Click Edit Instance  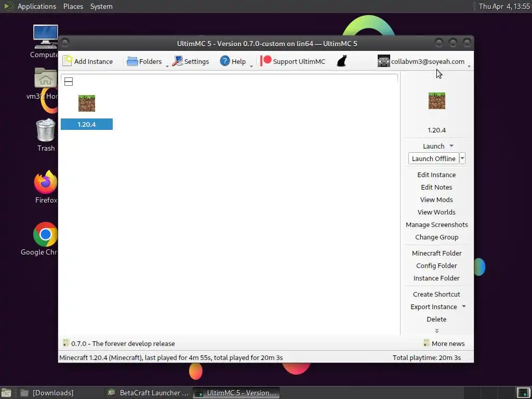tap(436, 175)
